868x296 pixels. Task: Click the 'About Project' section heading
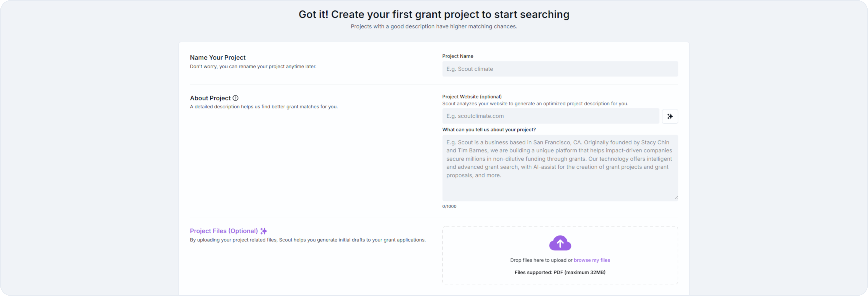pyautogui.click(x=210, y=98)
